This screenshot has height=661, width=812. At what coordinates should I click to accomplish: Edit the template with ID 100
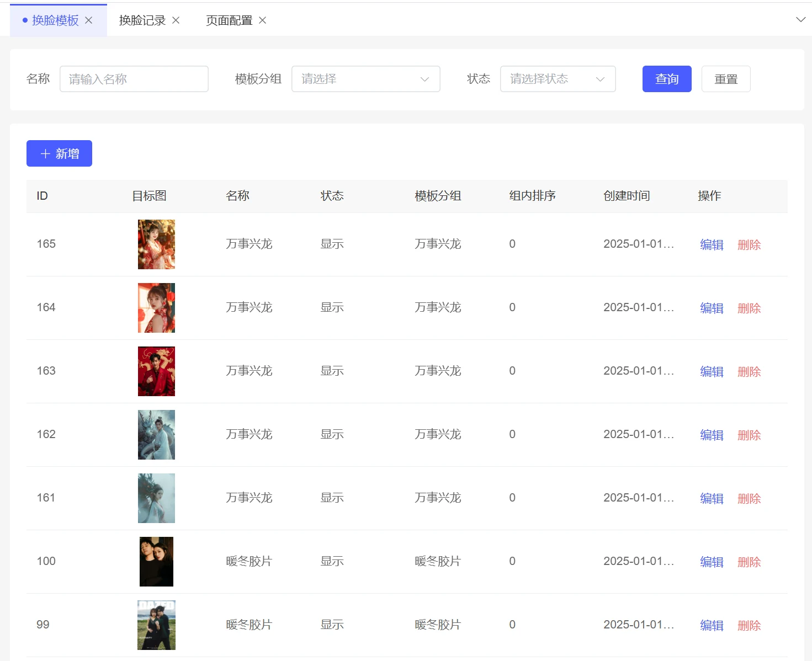[712, 562]
